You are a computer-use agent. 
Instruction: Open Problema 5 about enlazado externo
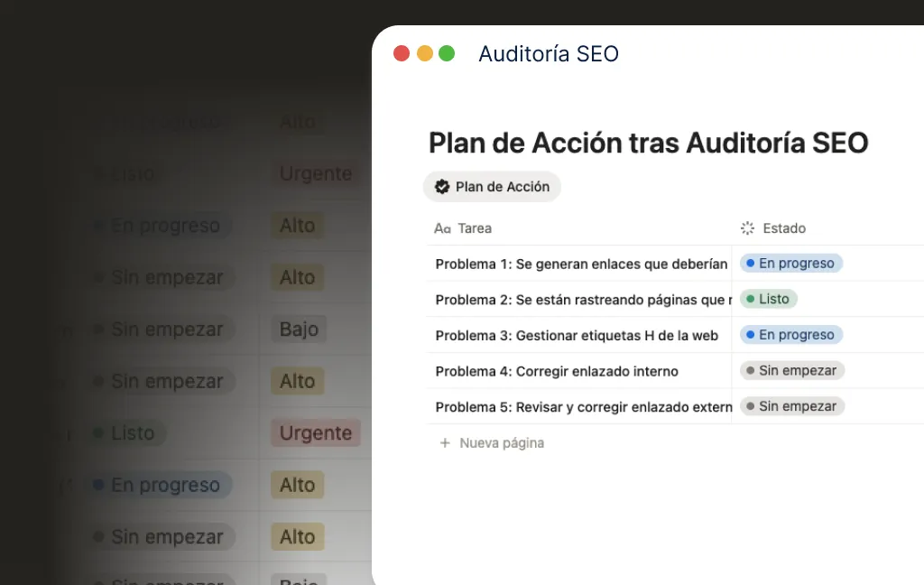pos(582,407)
